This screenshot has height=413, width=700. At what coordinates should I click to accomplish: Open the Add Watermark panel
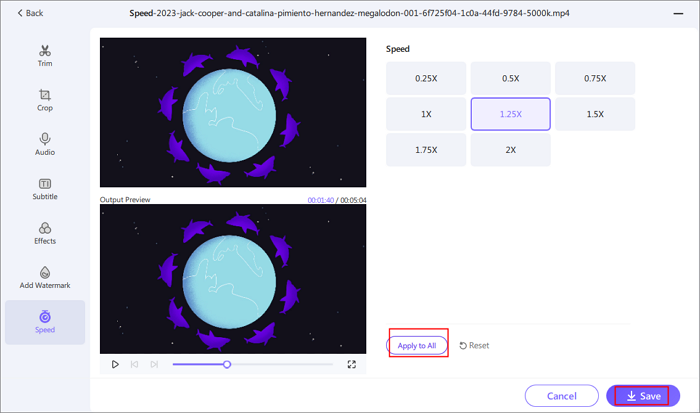[45, 278]
